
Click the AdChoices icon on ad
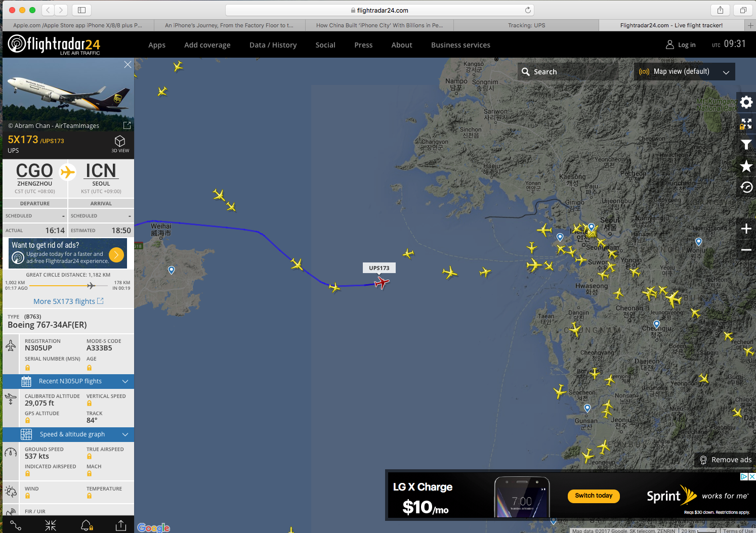pyautogui.click(x=744, y=476)
